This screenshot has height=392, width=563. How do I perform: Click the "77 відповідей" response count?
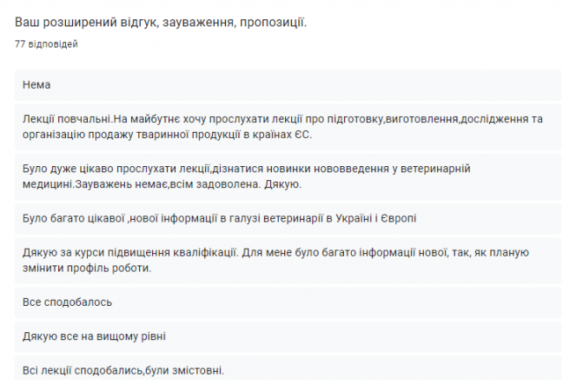coord(46,44)
